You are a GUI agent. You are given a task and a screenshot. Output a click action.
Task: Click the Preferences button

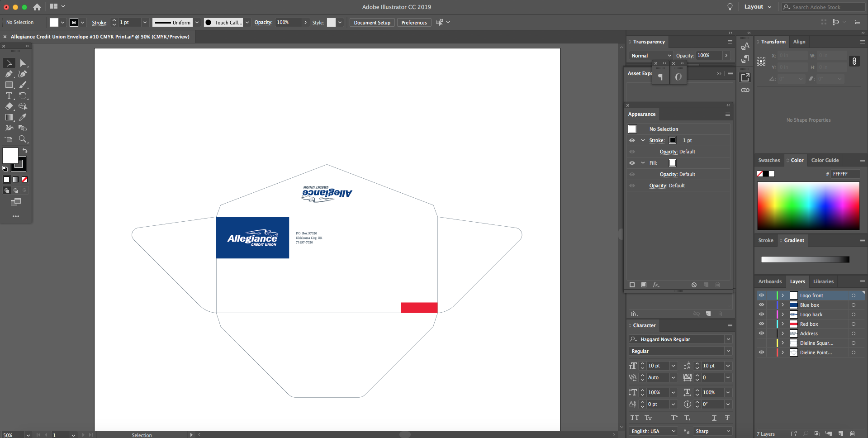click(414, 23)
